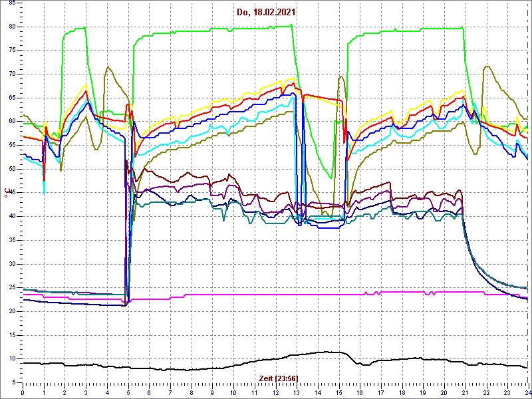The height and width of the screenshot is (399, 532).
Task: Select the 45 tick label on temperature axis
Action: 11,193
